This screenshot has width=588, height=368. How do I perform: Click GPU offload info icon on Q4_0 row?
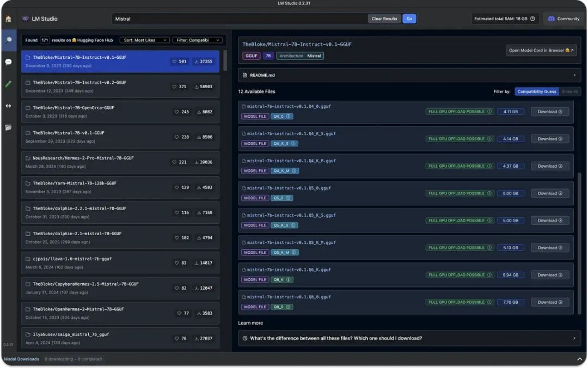coord(489,112)
